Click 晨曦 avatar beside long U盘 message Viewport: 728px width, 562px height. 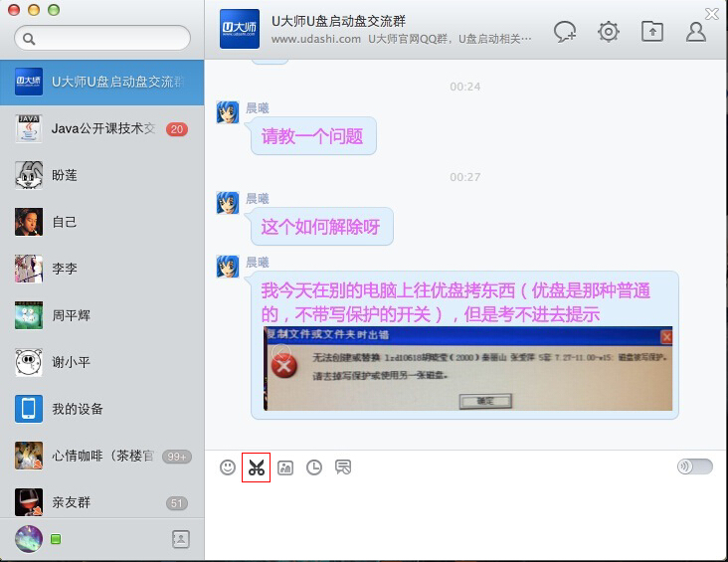tap(228, 267)
